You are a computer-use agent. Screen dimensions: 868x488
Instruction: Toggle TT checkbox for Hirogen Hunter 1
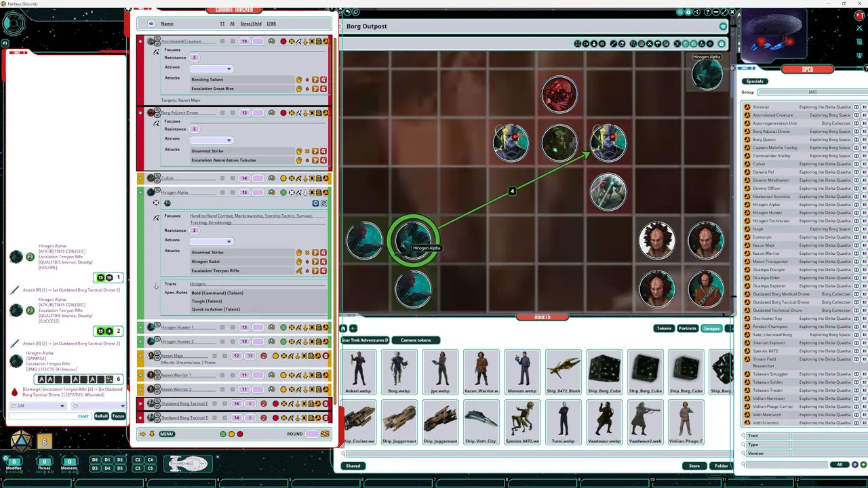(222, 327)
